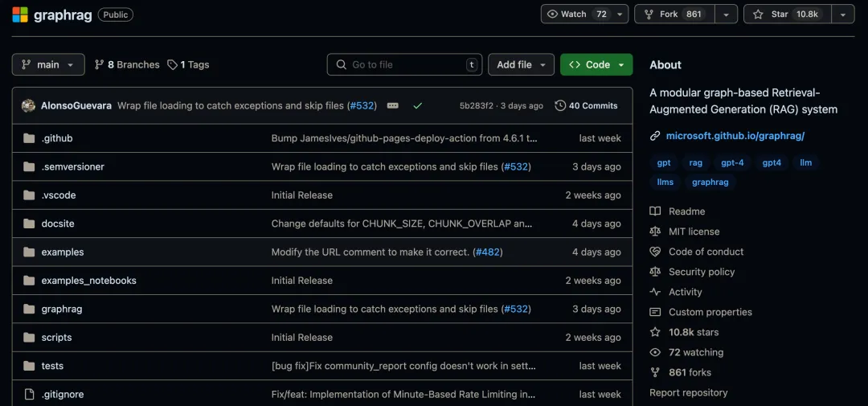
Task: Click the green commit status checkmark
Action: coord(417,105)
